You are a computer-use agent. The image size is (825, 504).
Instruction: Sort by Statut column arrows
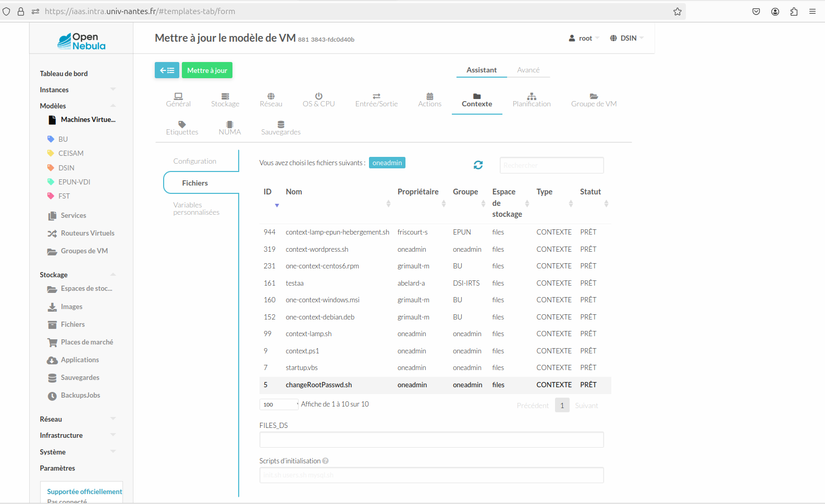606,203
